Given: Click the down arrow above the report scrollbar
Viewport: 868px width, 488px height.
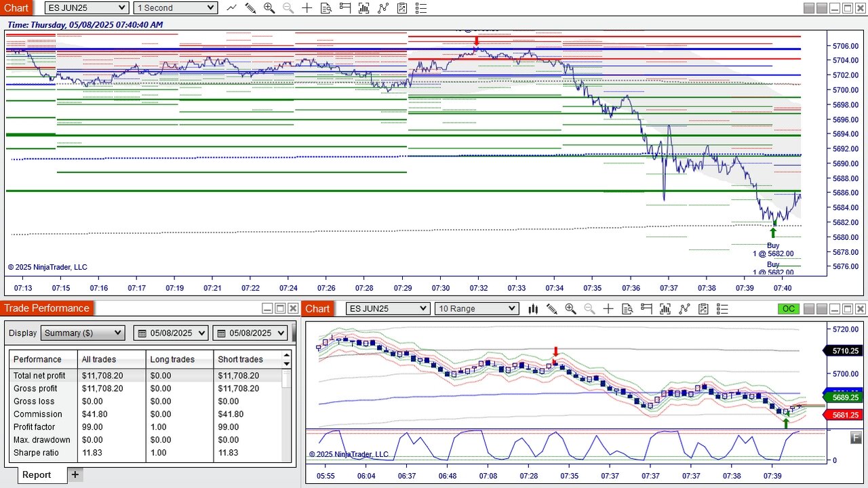Looking at the screenshot, I should (287, 363).
